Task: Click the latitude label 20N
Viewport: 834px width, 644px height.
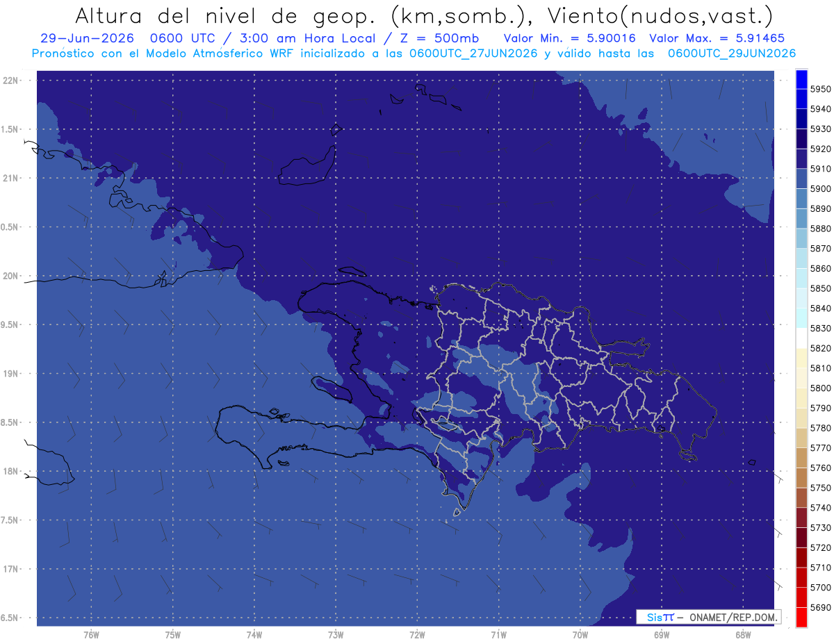Action: (x=11, y=276)
